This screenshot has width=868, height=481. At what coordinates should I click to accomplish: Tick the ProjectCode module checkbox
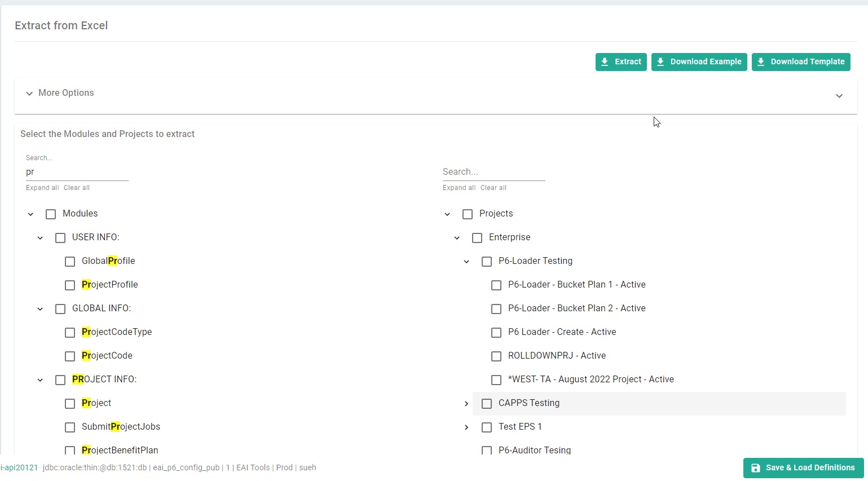[x=70, y=356]
